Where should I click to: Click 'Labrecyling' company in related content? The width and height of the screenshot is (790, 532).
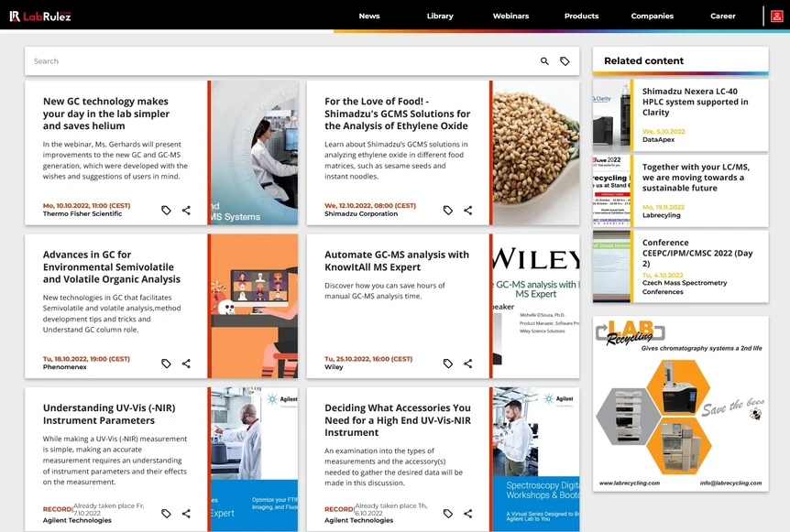pos(661,215)
